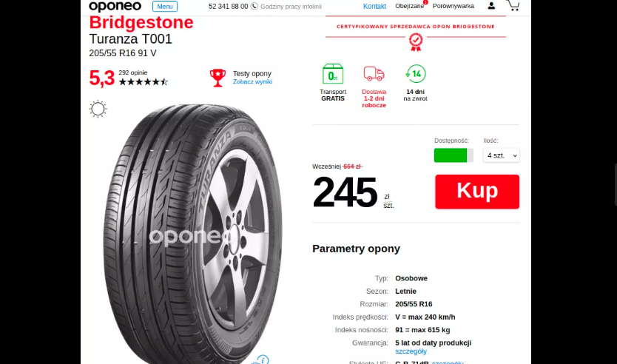Open the Menu button in the header
This screenshot has height=364, width=617.
[165, 7]
